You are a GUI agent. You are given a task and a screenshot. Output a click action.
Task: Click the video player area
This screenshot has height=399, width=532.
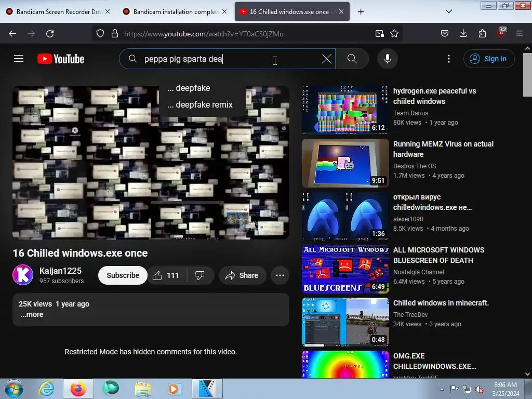[151, 163]
